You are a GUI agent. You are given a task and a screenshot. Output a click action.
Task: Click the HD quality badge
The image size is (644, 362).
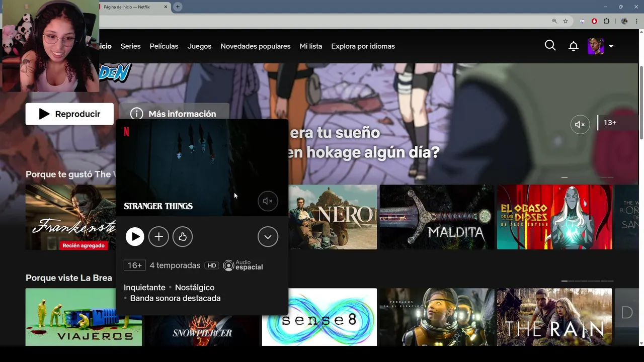click(212, 265)
